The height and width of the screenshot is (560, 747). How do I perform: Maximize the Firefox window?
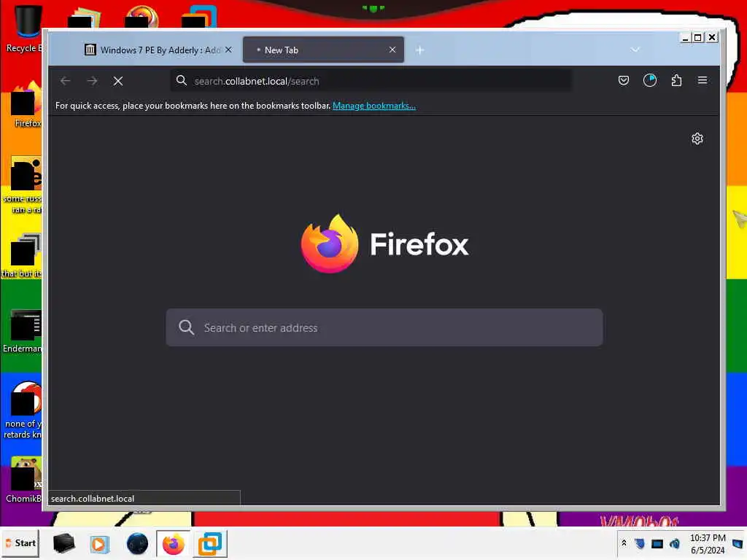[x=698, y=38]
